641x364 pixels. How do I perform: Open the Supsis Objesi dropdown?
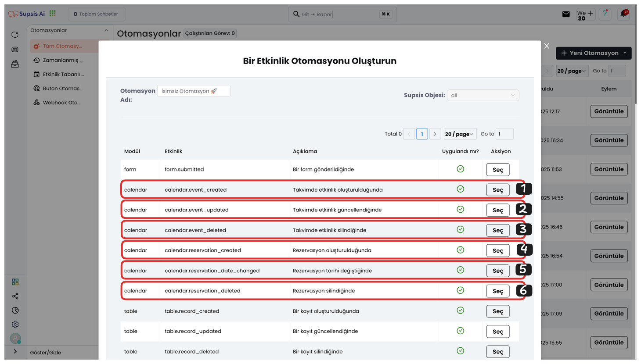point(483,95)
